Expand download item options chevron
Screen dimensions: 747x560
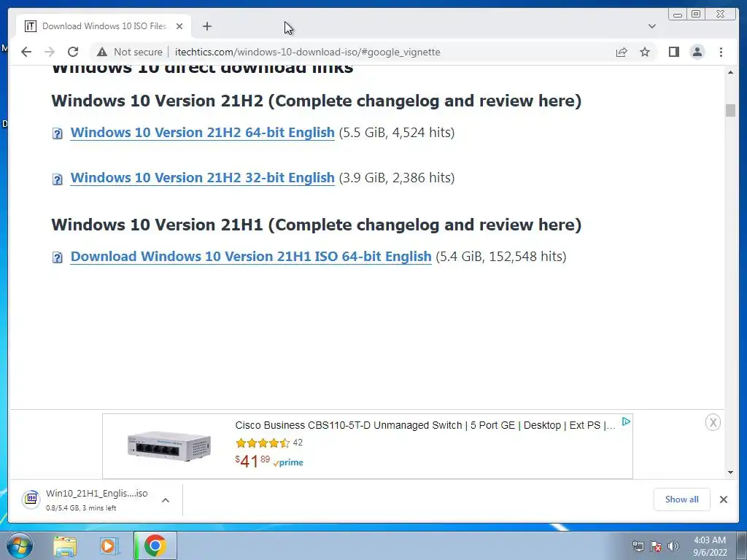point(166,500)
